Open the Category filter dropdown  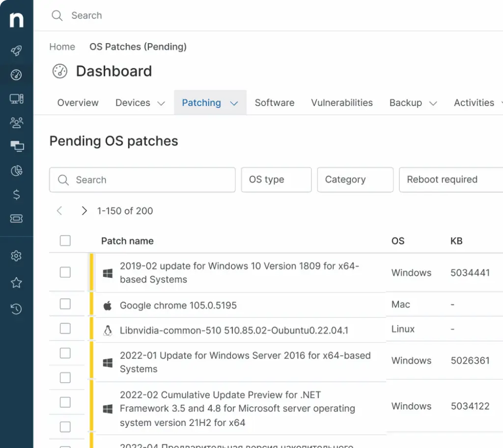[355, 180]
